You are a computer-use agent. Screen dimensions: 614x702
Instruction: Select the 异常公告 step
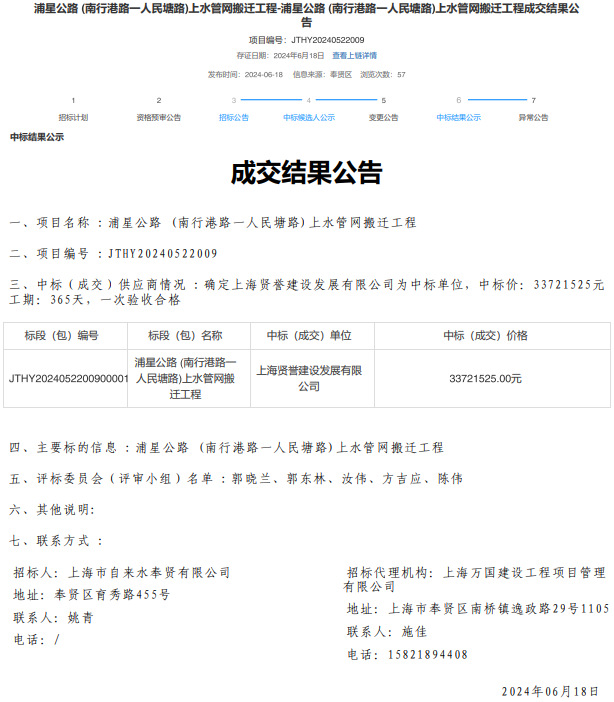coord(533,117)
